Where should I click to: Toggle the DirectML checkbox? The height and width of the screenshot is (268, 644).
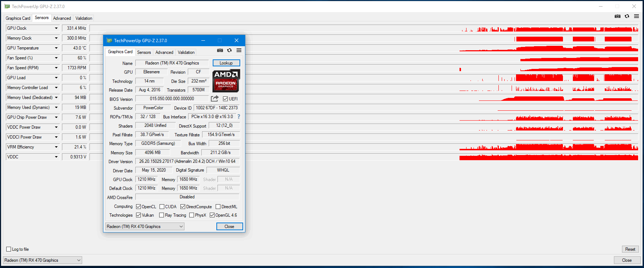(x=218, y=207)
